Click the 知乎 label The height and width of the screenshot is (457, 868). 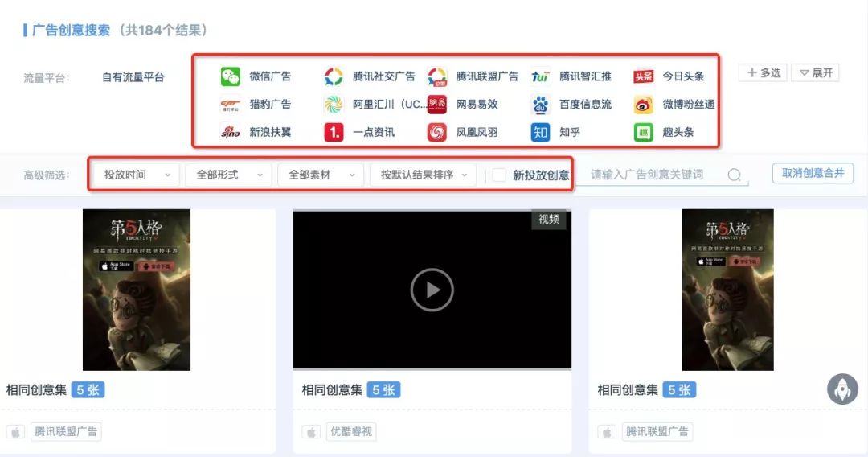[570, 133]
